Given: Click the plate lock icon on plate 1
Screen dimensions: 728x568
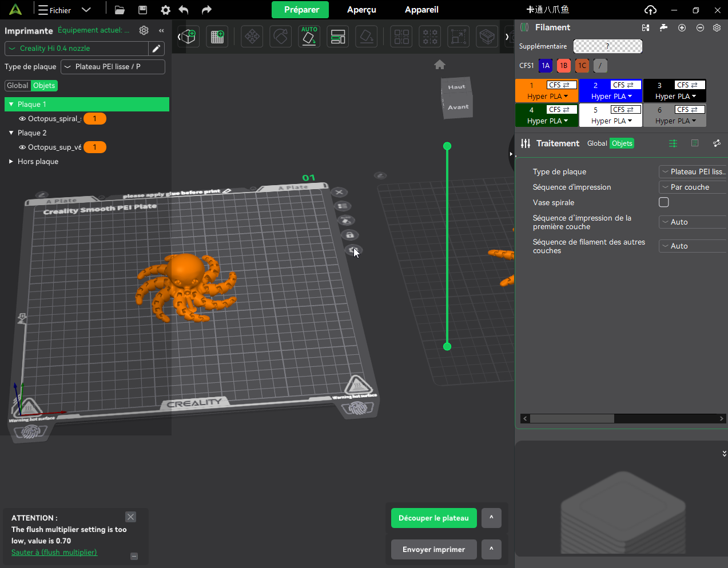Looking at the screenshot, I should 349,235.
